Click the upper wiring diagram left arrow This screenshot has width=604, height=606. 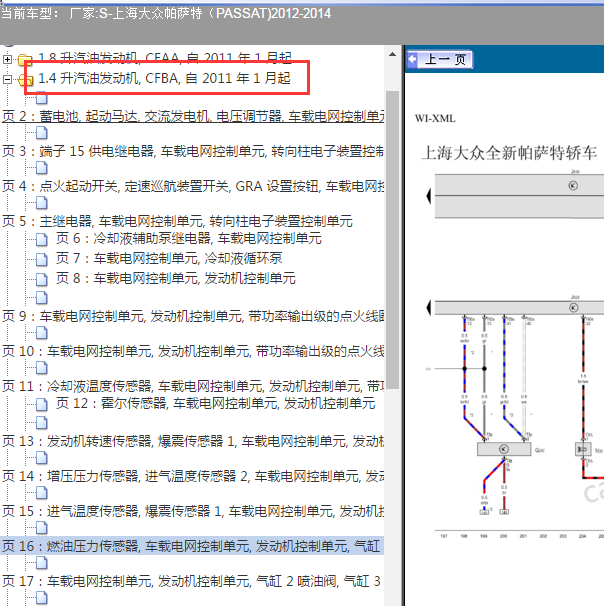[429, 196]
